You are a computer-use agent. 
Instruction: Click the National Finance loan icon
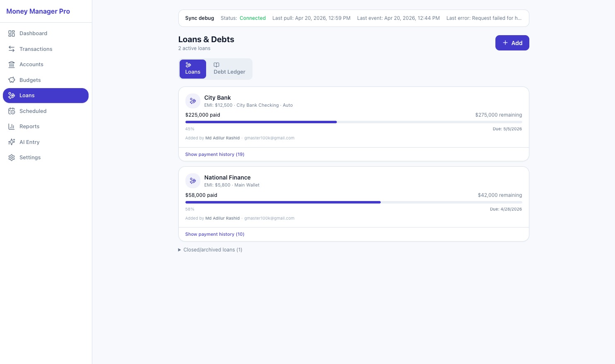193,181
